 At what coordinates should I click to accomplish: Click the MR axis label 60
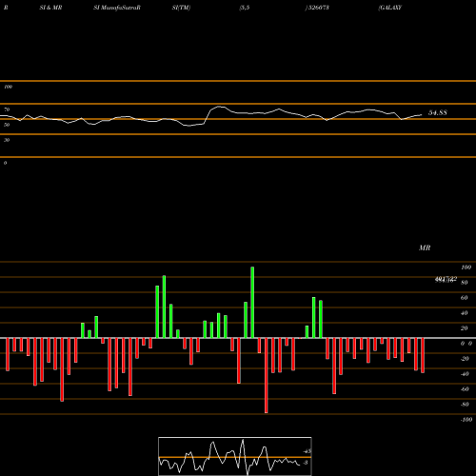(x=465, y=298)
